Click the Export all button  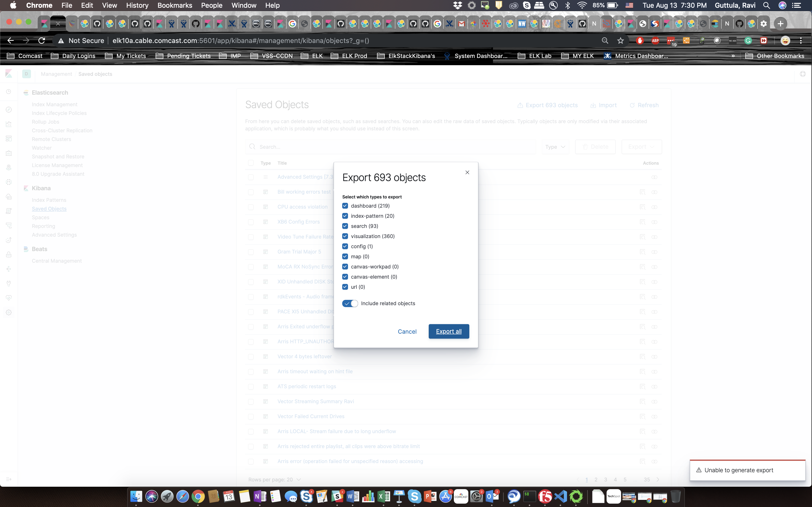click(449, 331)
